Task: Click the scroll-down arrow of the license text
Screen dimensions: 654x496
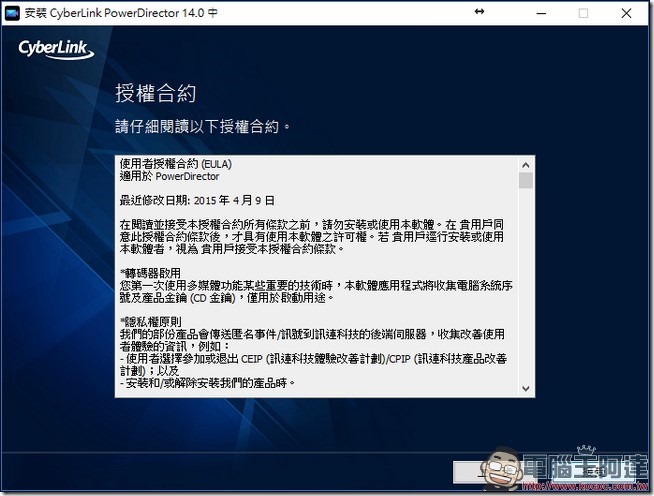Action: [x=526, y=388]
